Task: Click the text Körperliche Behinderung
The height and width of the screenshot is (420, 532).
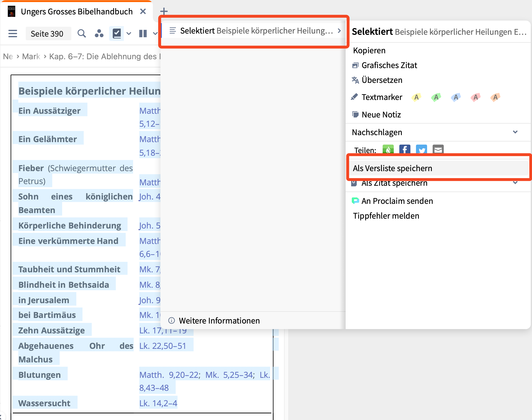Action: [70, 225]
